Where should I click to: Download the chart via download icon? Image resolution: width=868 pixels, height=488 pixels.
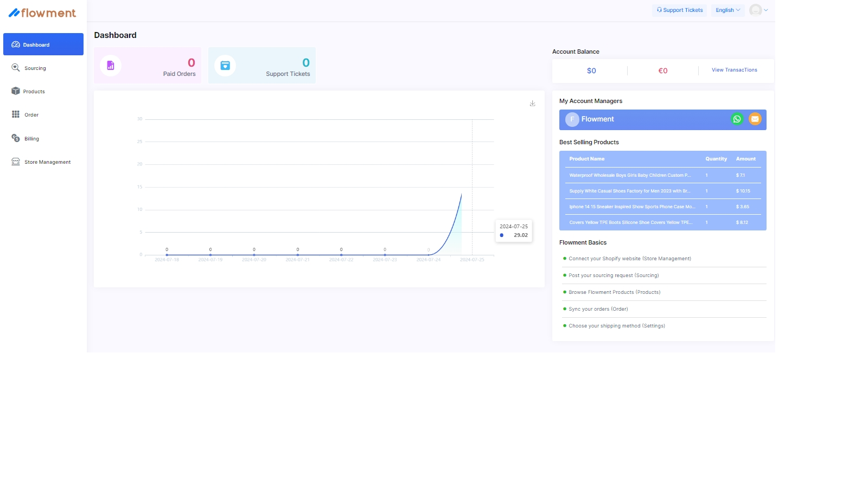(533, 103)
